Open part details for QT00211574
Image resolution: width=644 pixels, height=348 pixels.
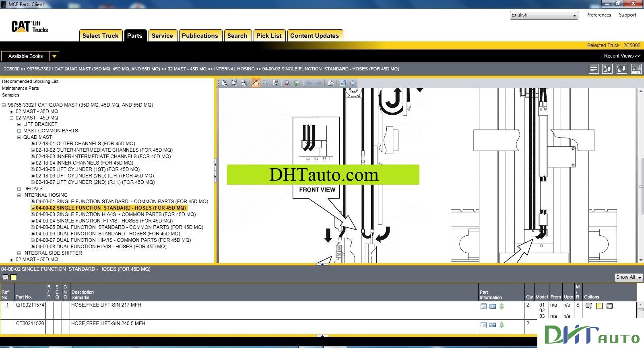point(484,306)
